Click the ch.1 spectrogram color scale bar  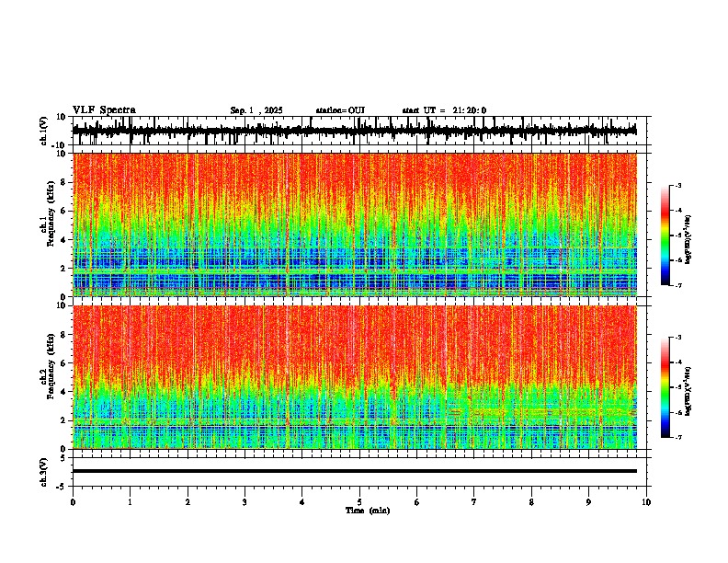(x=665, y=236)
